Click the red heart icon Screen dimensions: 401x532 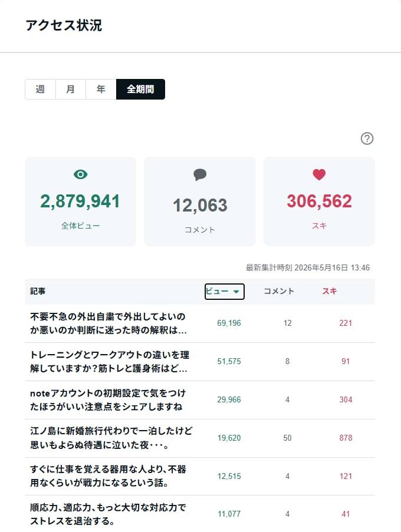pos(319,174)
